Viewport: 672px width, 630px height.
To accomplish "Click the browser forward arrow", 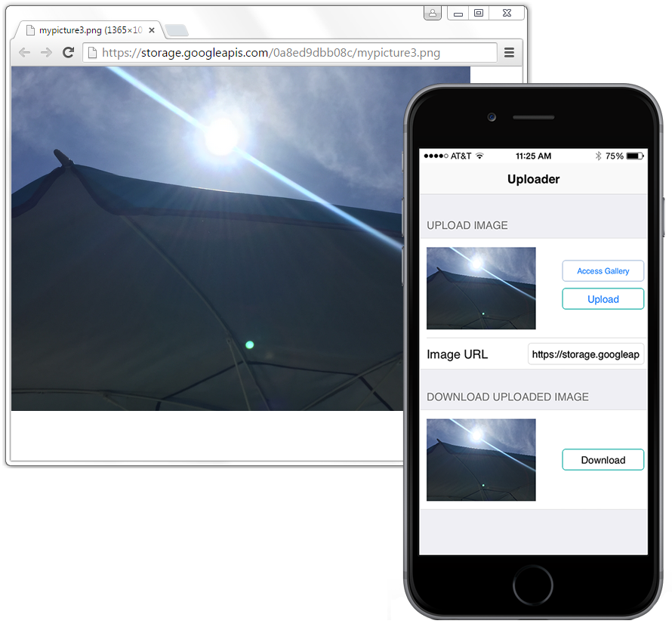I will 46,53.
